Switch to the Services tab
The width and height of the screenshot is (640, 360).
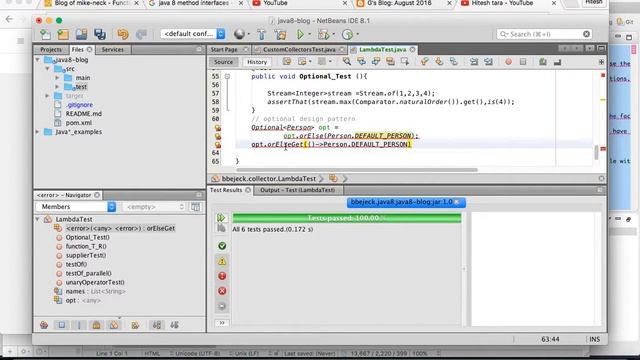click(113, 49)
